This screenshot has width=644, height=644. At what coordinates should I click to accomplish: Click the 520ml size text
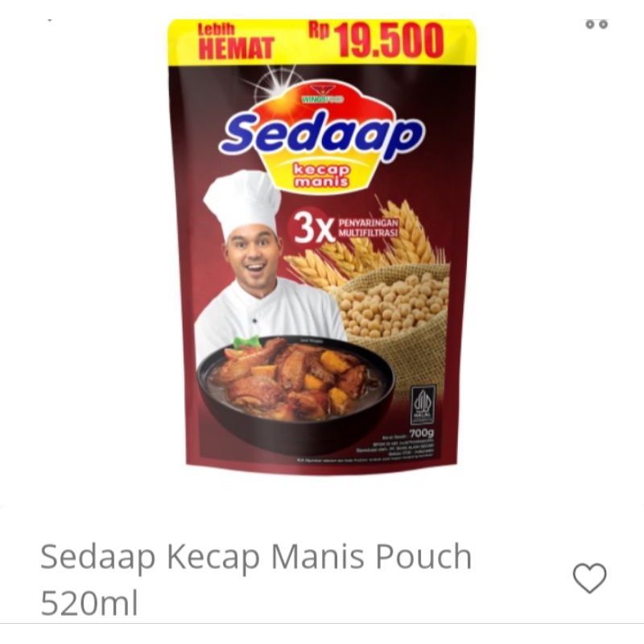pyautogui.click(x=89, y=603)
